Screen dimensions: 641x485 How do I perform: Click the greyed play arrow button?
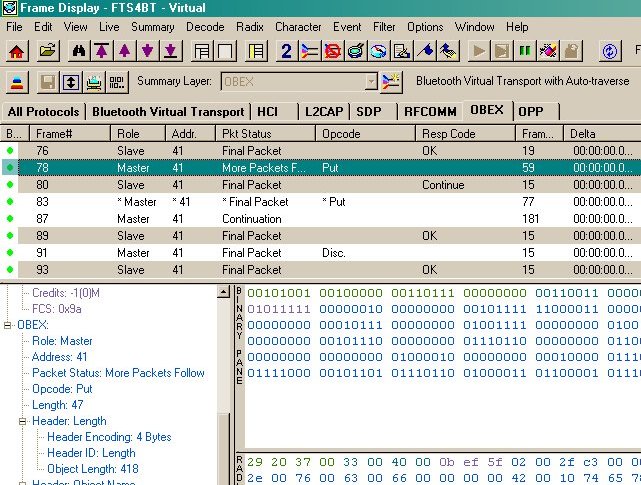click(479, 51)
